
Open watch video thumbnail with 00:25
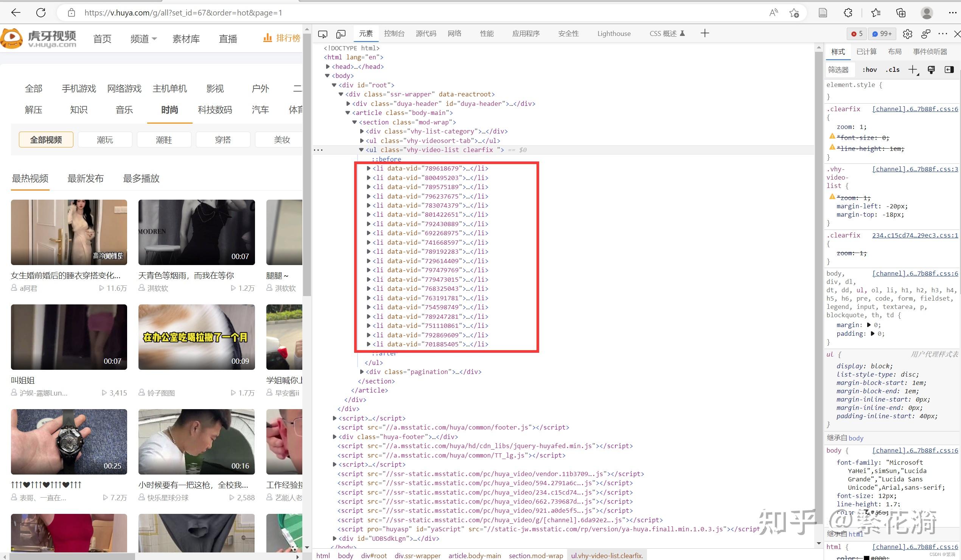point(69,442)
